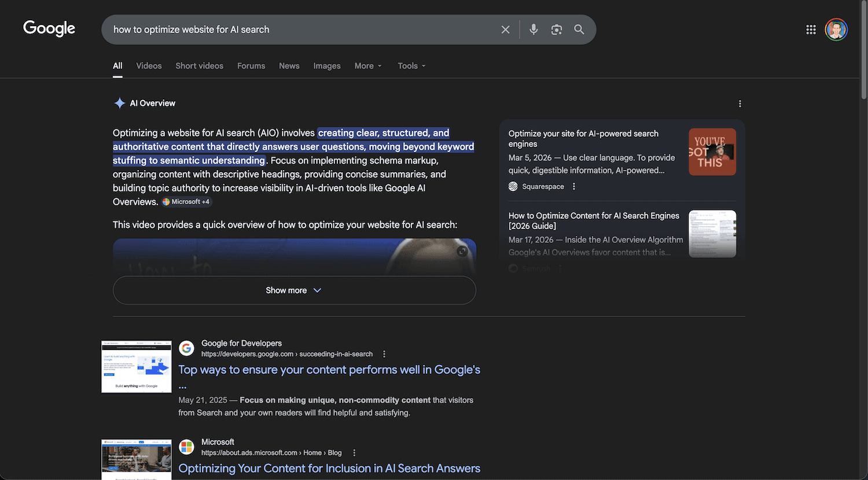
Task: Play the AI search overview video preview
Action: [x=295, y=257]
